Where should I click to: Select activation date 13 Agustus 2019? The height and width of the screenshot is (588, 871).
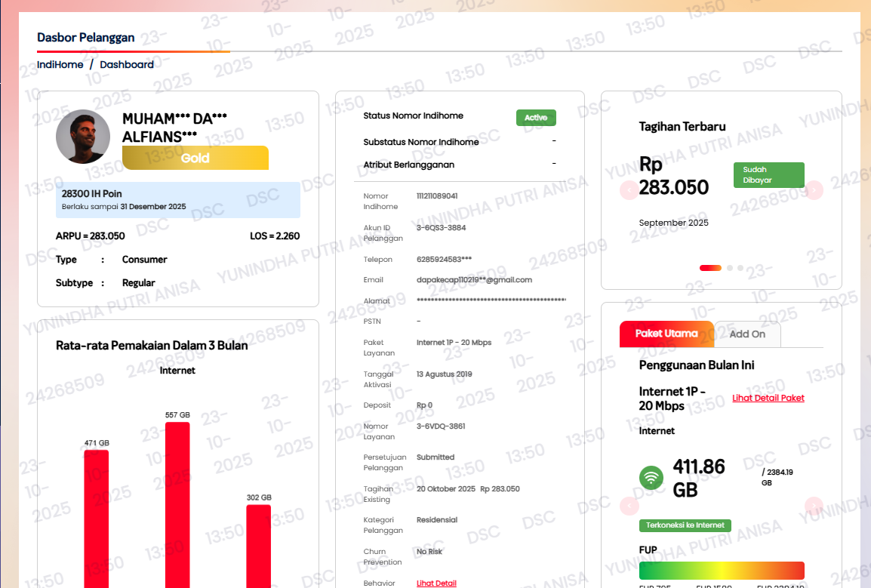click(445, 374)
